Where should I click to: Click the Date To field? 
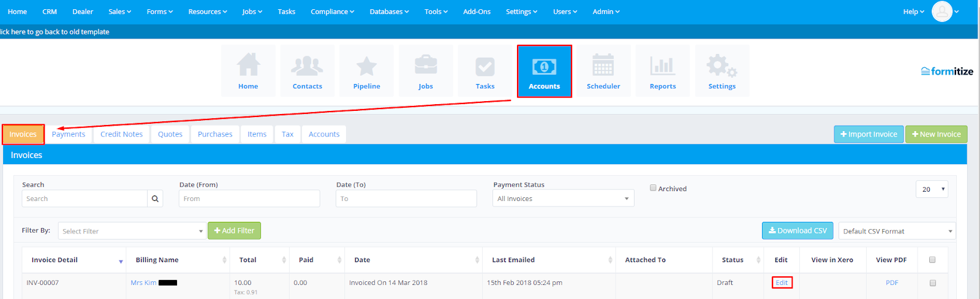[x=406, y=199]
